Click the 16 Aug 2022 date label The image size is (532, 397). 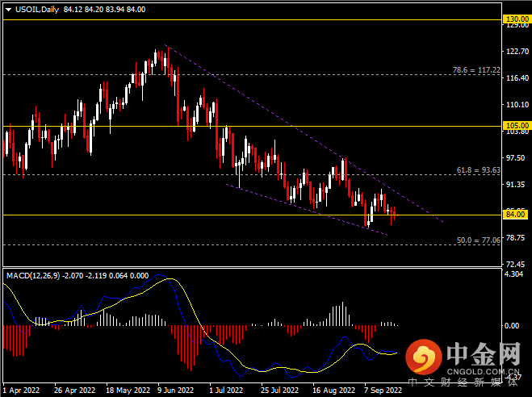click(334, 391)
